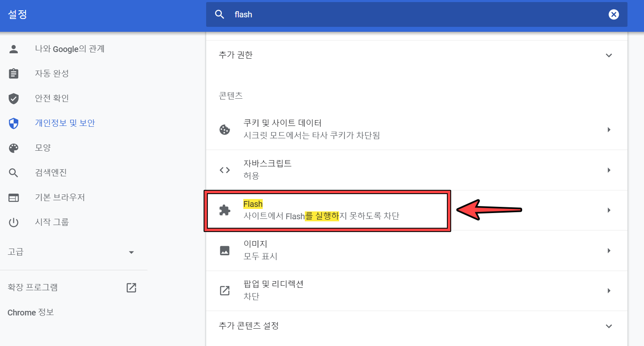Click 시크릿 모드에서는 타사 쿠키가 차단됨 text
This screenshot has height=346, width=644.
pyautogui.click(x=311, y=135)
